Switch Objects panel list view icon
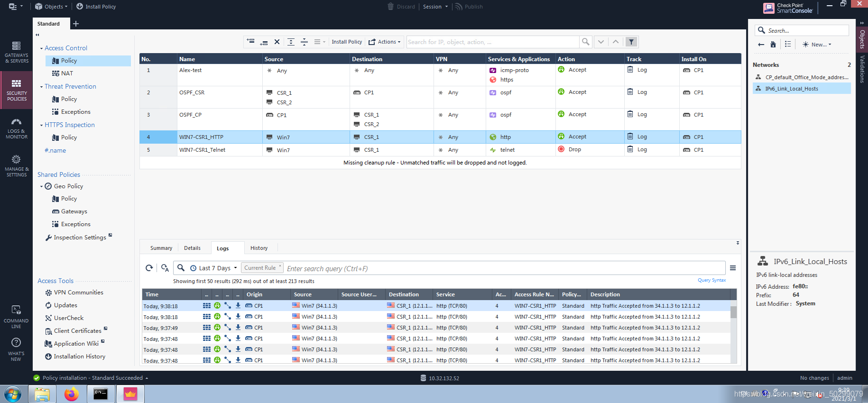 [x=788, y=44]
